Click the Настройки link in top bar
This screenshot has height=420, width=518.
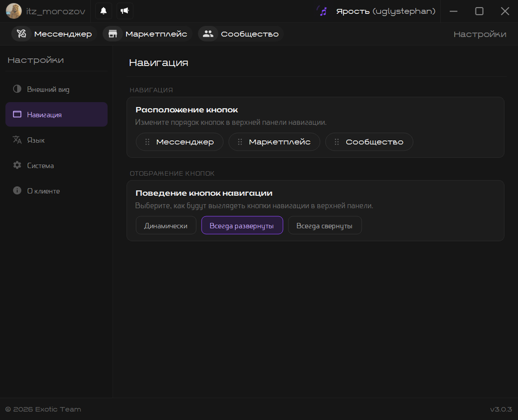coord(480,34)
